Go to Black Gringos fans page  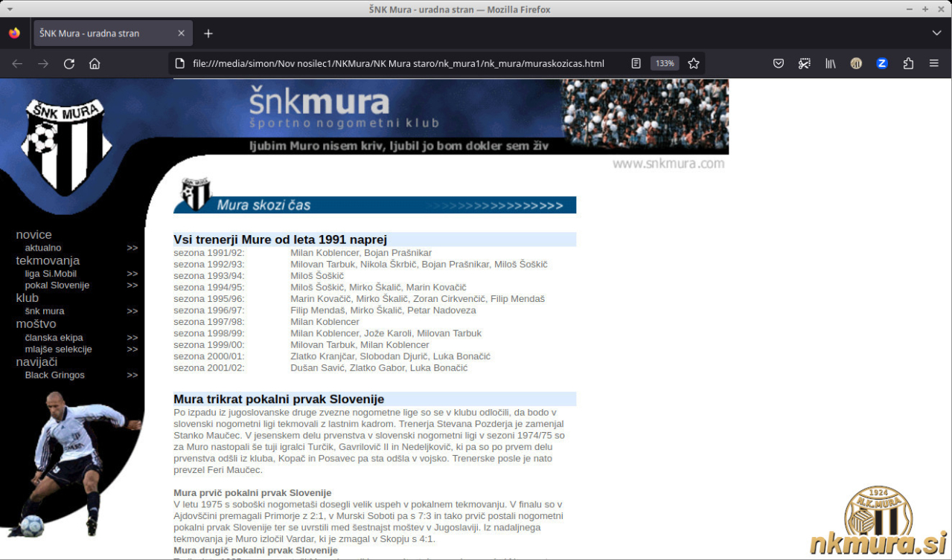(x=55, y=376)
